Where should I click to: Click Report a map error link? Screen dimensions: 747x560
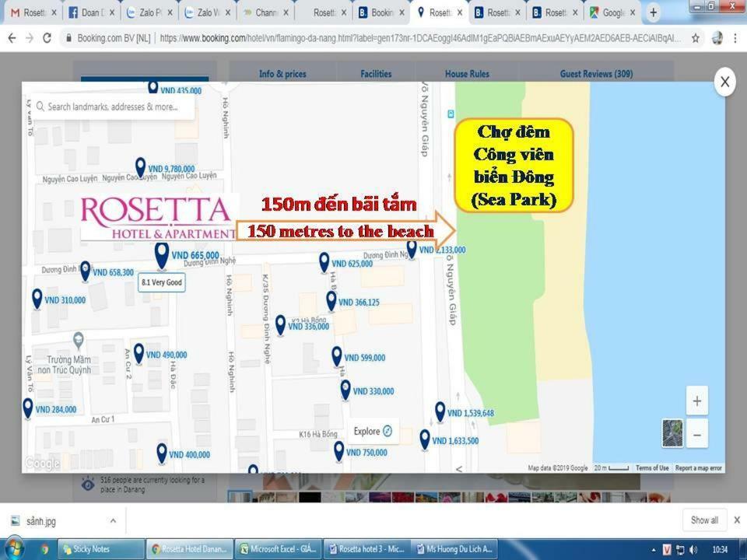click(699, 468)
